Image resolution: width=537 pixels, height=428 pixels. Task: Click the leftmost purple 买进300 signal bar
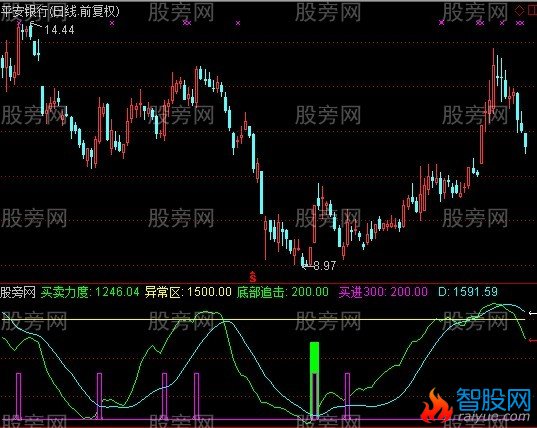[x=18, y=396]
